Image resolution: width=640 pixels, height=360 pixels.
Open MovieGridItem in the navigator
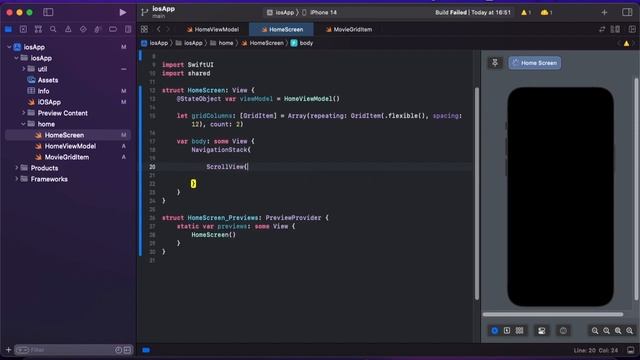click(x=62, y=157)
